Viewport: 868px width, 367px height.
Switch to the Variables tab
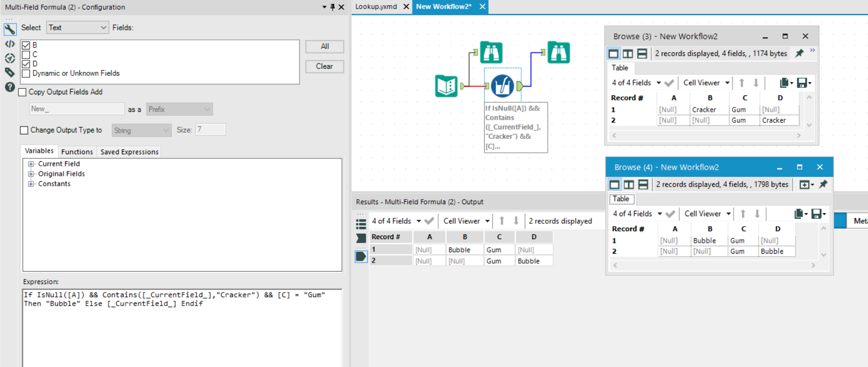[x=39, y=151]
